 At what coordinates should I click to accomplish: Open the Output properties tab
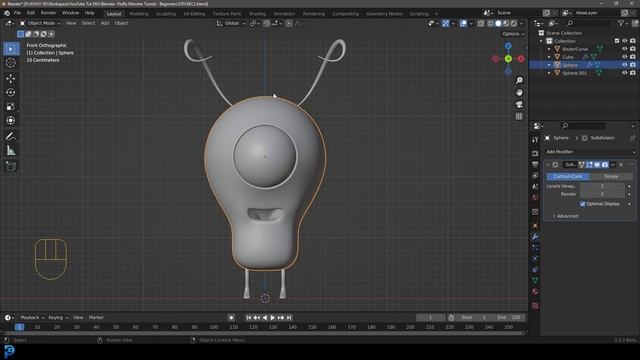pyautogui.click(x=535, y=164)
